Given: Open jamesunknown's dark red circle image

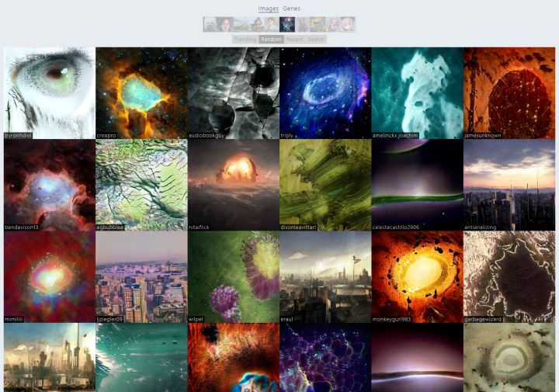Looking at the screenshot, I should click(x=509, y=93).
